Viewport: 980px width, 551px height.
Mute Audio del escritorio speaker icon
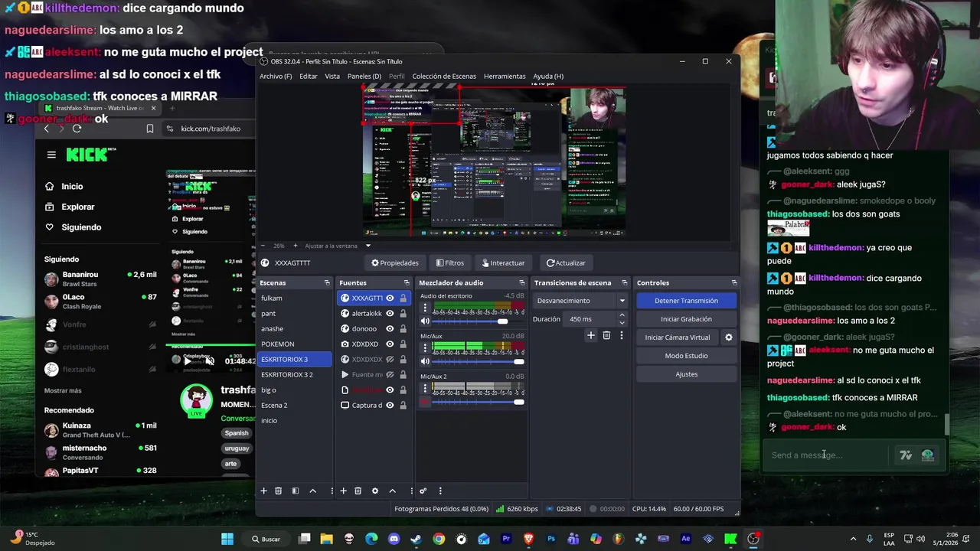pos(425,321)
